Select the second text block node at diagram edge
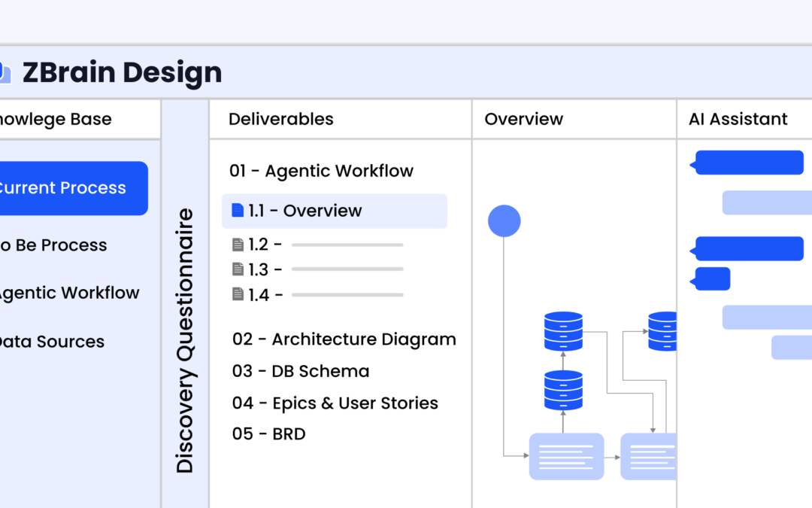The height and width of the screenshot is (508, 812). [x=648, y=457]
